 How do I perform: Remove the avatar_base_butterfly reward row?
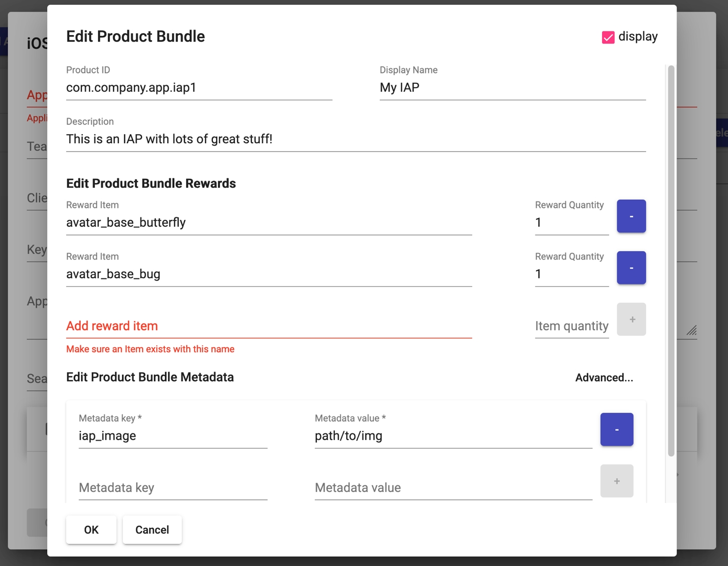[x=631, y=216]
